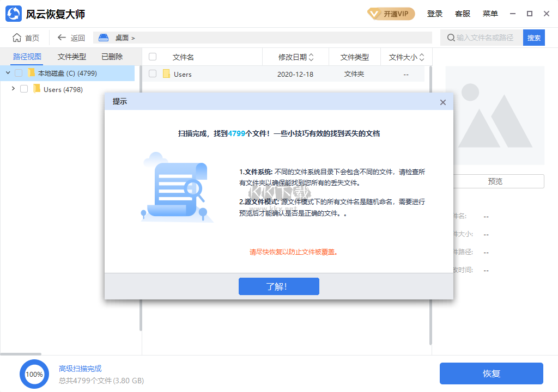Collapse the 本地磁盘(C) tree node
This screenshot has height=392, width=558.
click(x=8, y=72)
